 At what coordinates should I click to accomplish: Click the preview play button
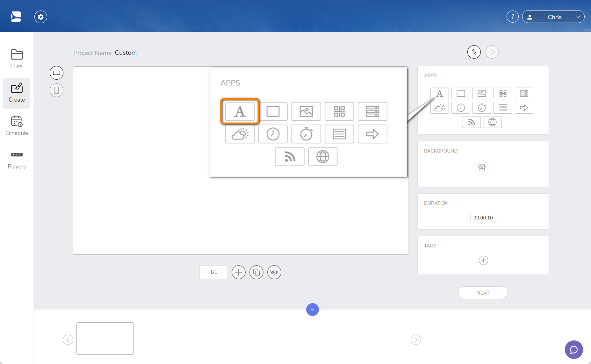coord(492,52)
